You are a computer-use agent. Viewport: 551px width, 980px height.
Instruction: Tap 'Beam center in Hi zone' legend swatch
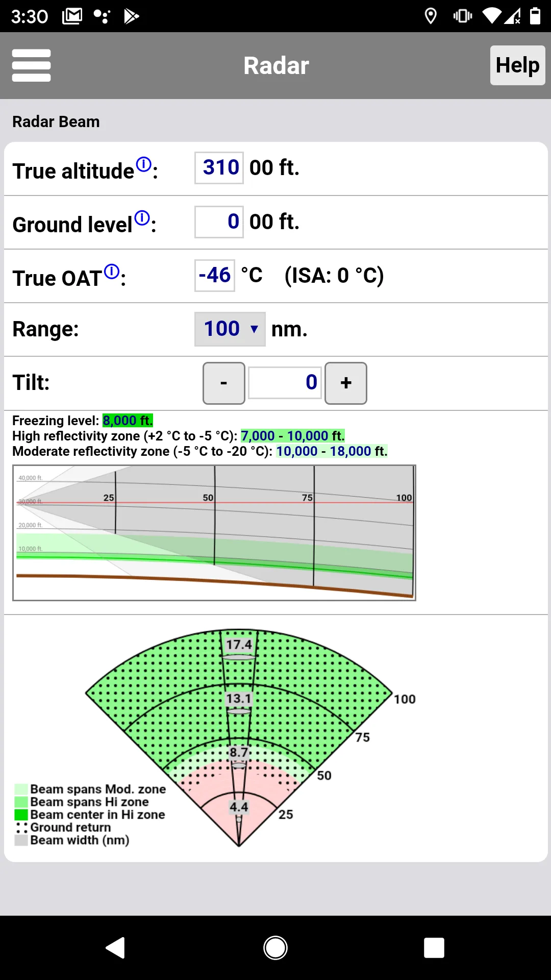tap(21, 815)
